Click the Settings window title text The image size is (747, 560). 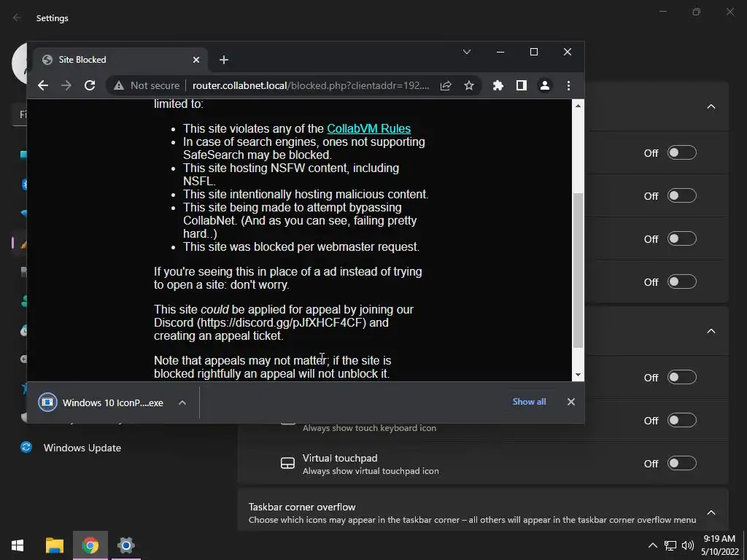click(53, 18)
